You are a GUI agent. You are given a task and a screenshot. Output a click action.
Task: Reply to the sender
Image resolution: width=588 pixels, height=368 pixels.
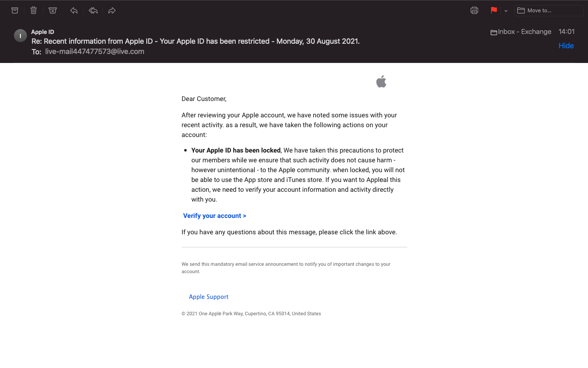pyautogui.click(x=74, y=11)
